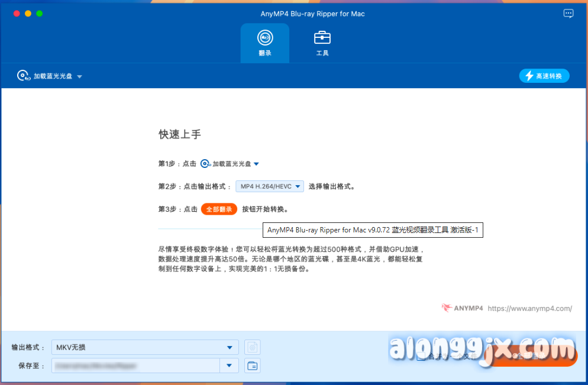
Task: Open the MP4 H.264/HEVC format dropdown
Action: click(270, 186)
